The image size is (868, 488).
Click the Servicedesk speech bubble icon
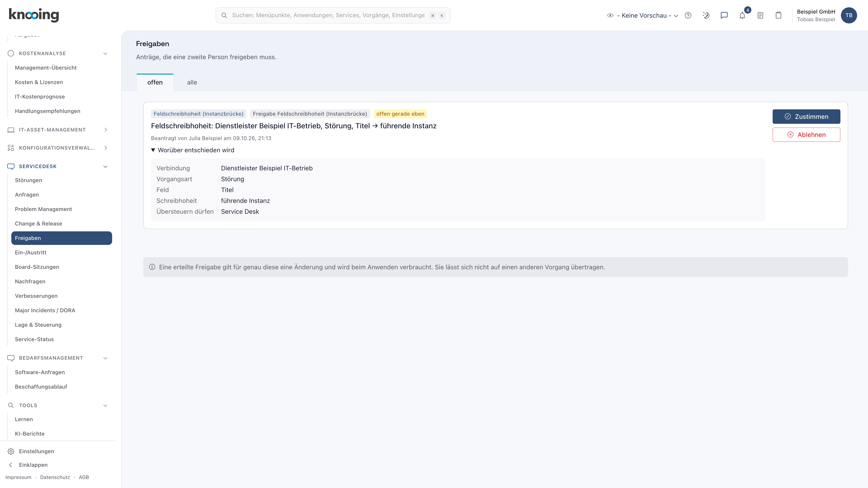click(11, 166)
